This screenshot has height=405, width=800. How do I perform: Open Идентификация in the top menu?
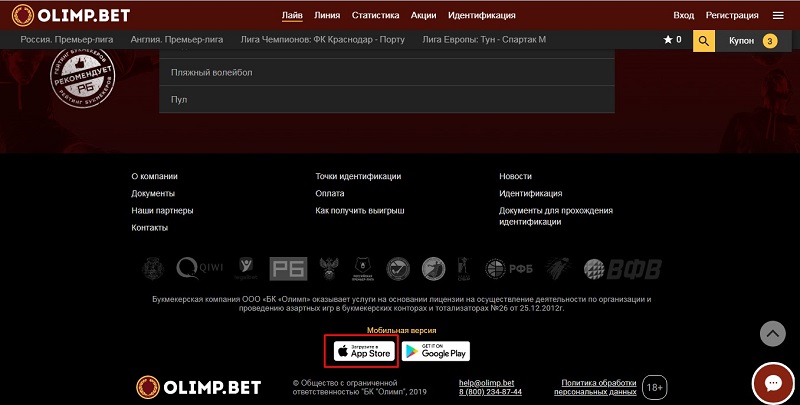click(482, 15)
